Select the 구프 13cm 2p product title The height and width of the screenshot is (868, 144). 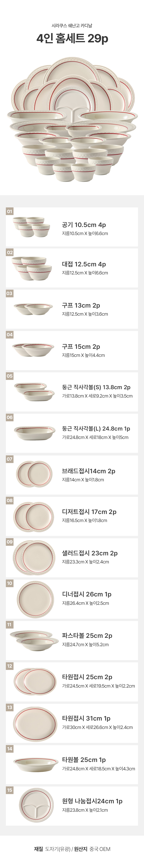[81, 305]
